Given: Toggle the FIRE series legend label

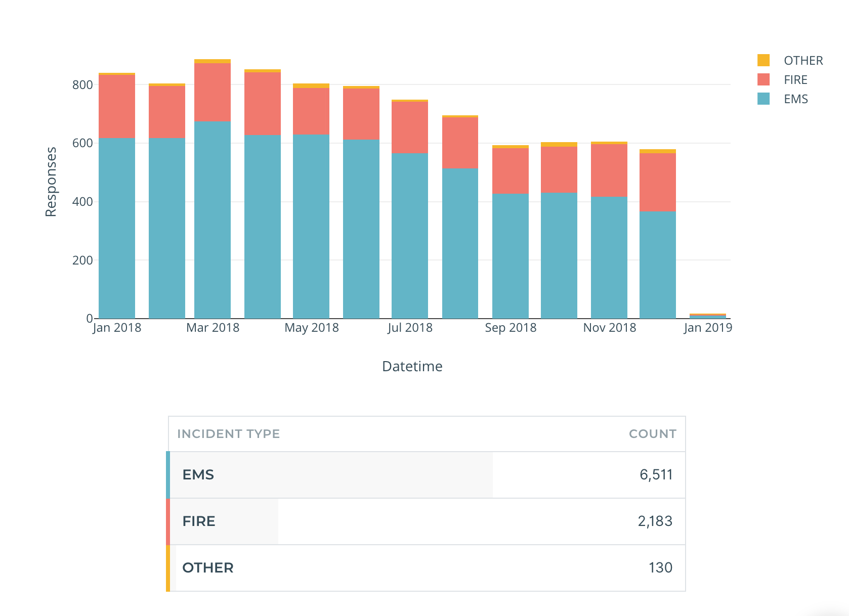Looking at the screenshot, I should pos(795,80).
